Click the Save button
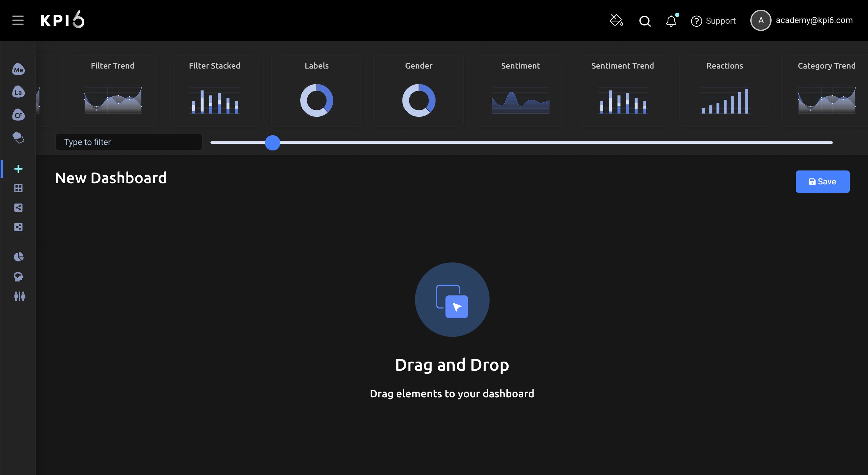Screen dimensions: 868x475 click(822, 182)
